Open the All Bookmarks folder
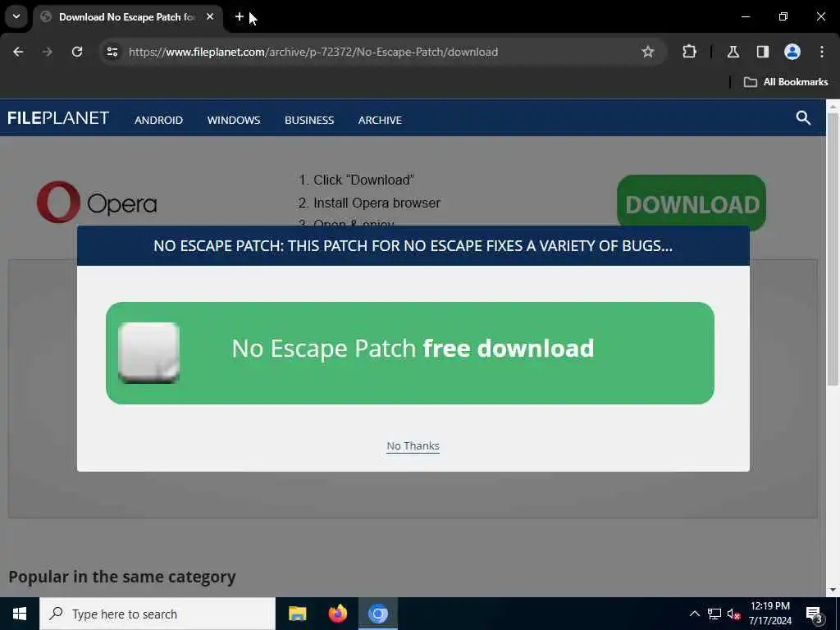 coord(786,82)
